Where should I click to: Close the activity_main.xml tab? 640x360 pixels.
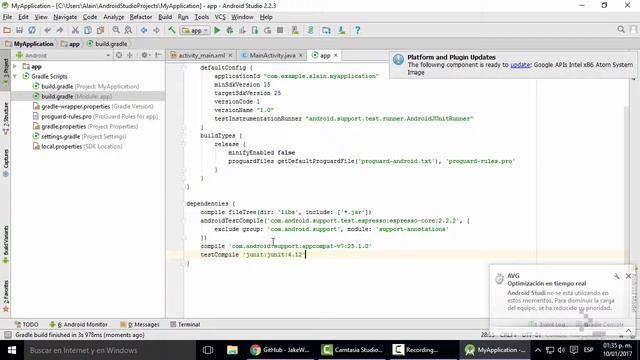click(230, 55)
